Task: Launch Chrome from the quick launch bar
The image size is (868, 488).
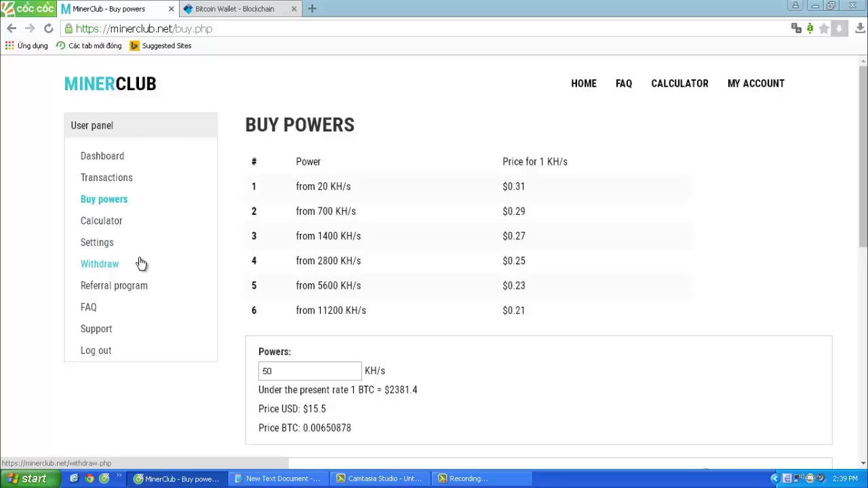Action: click(90, 479)
